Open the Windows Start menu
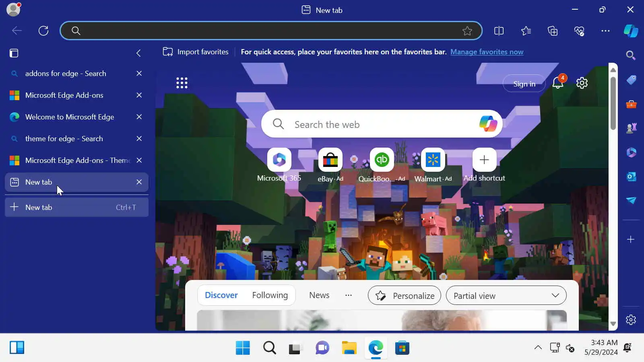The image size is (644, 362). pyautogui.click(x=243, y=348)
